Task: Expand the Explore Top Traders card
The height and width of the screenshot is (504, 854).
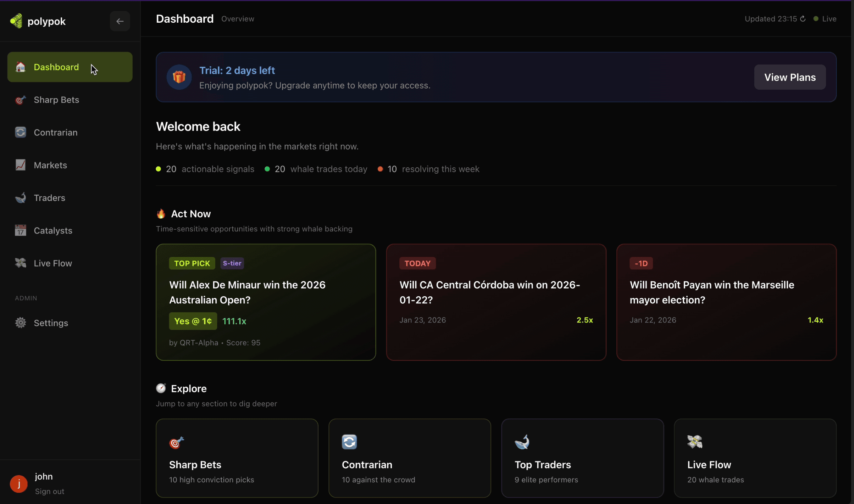Action: [x=582, y=458]
